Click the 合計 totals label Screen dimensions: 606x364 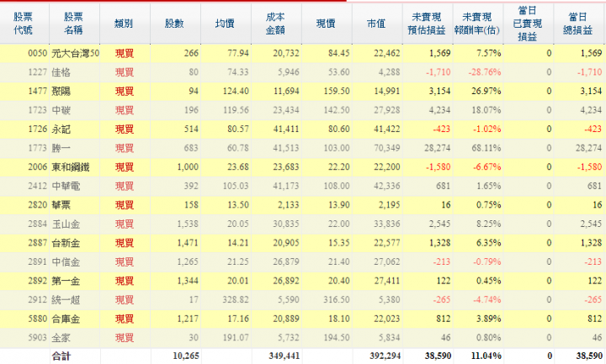pyautogui.click(x=61, y=356)
